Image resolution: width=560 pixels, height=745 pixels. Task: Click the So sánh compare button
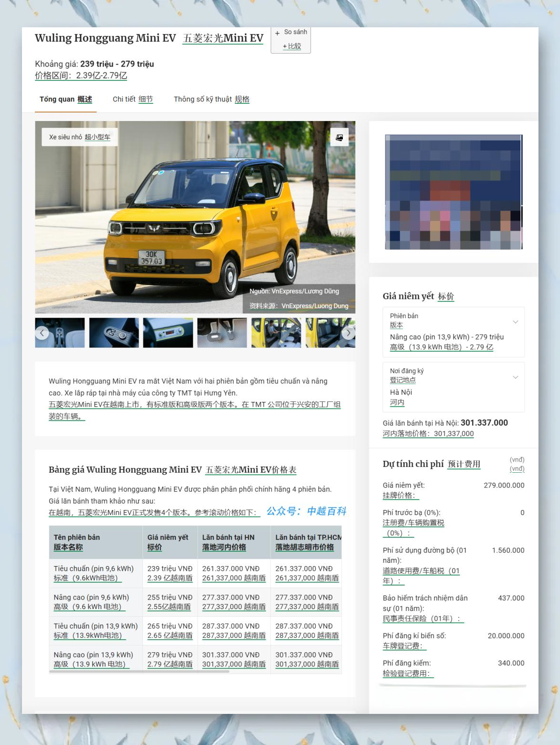[291, 40]
